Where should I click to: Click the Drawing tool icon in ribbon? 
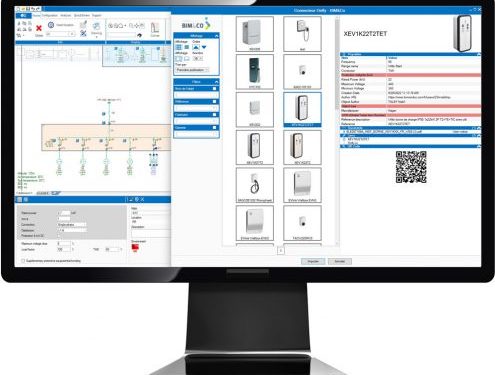coord(96,27)
